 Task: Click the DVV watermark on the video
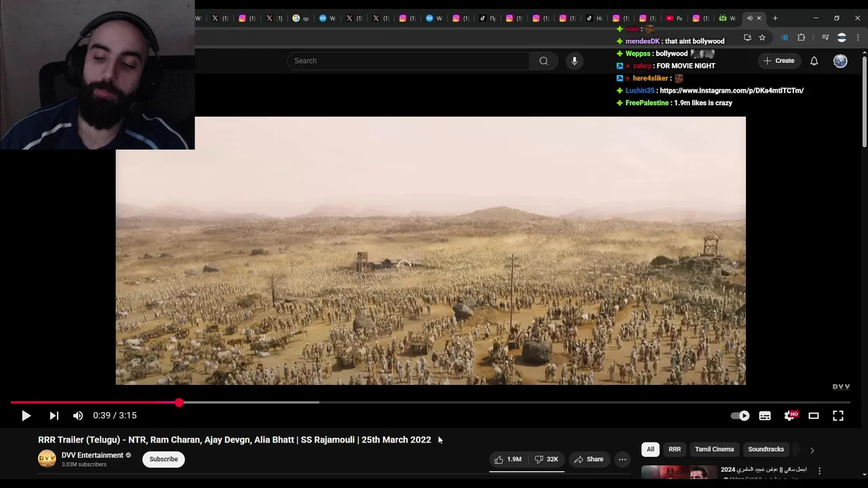click(841, 387)
